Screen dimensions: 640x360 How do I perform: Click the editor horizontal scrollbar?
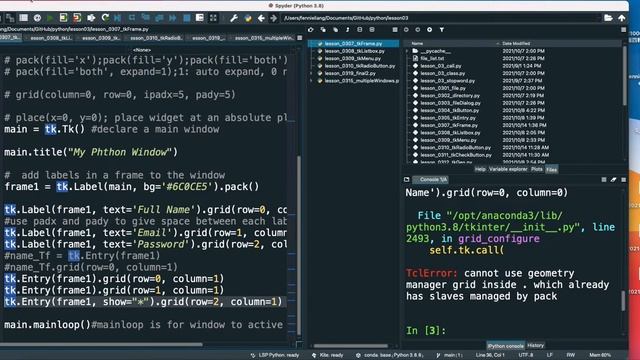point(101,344)
